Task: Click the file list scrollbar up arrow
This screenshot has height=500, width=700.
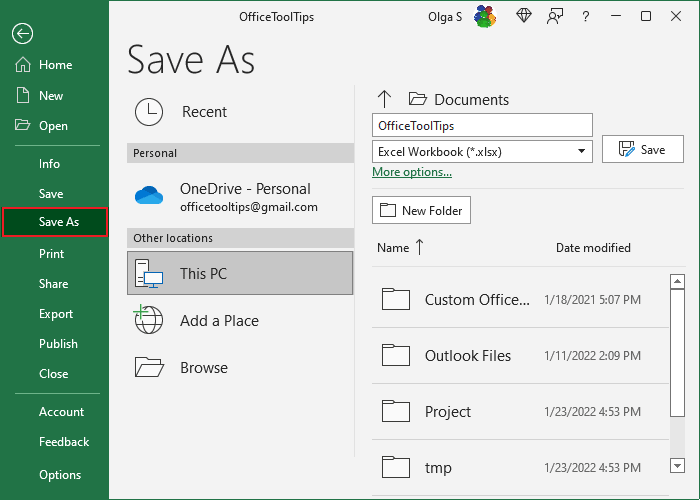Action: [677, 281]
